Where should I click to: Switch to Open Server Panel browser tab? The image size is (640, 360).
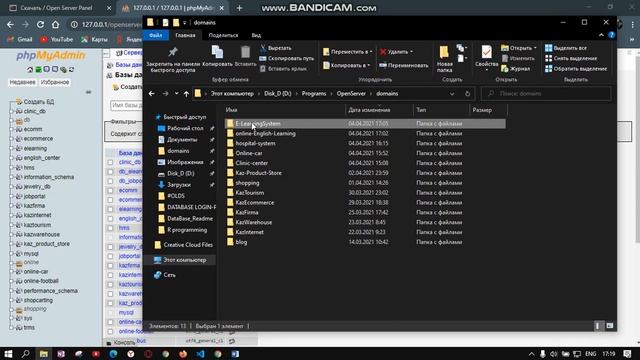(58, 8)
